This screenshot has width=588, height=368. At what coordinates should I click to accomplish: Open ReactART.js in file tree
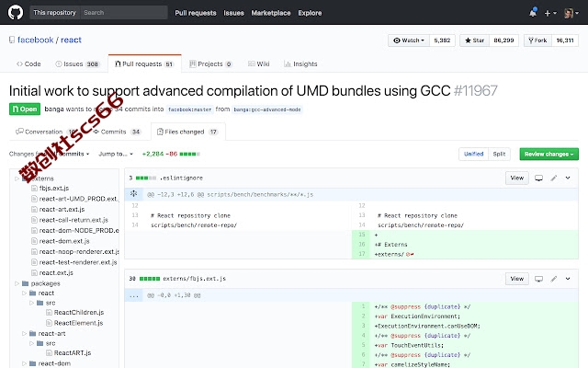pos(72,353)
